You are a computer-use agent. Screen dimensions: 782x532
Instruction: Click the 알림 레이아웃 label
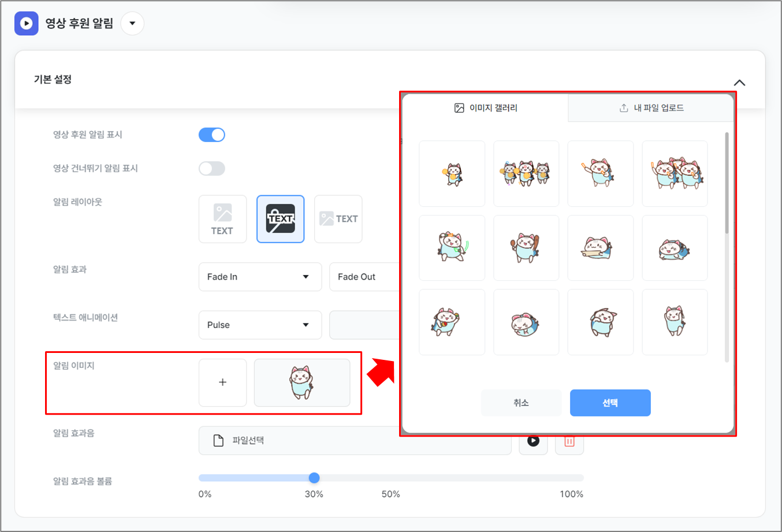(77, 202)
